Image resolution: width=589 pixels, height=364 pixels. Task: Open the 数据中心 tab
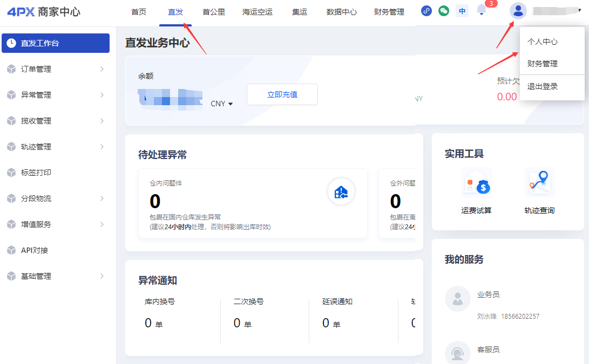click(x=341, y=12)
